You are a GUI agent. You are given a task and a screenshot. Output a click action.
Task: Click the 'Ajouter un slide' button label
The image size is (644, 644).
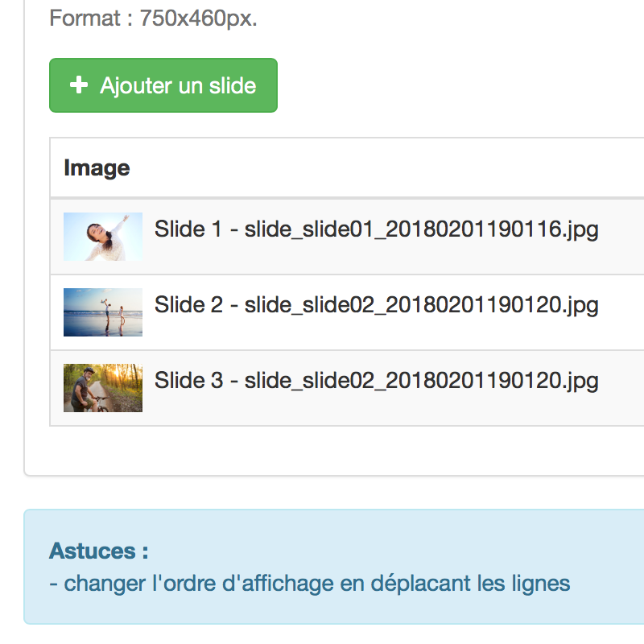coord(178,86)
